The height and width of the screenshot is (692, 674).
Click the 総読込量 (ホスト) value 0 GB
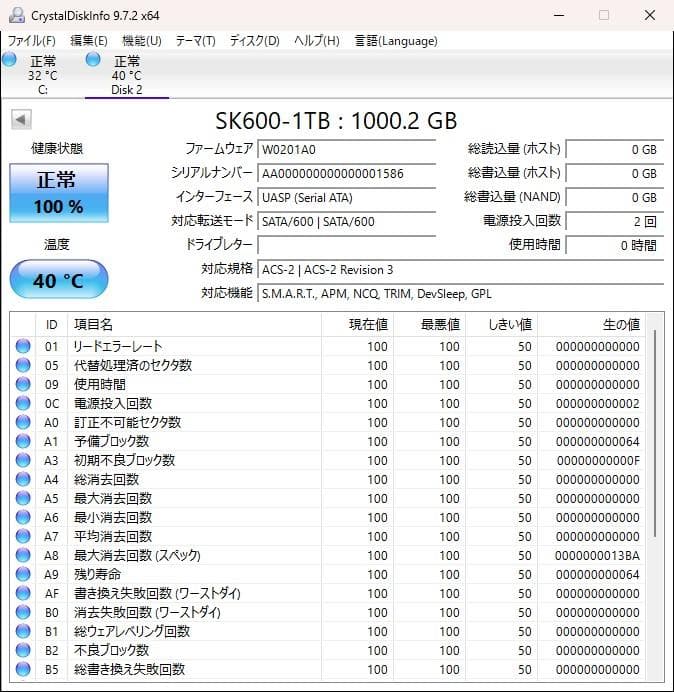(x=614, y=149)
